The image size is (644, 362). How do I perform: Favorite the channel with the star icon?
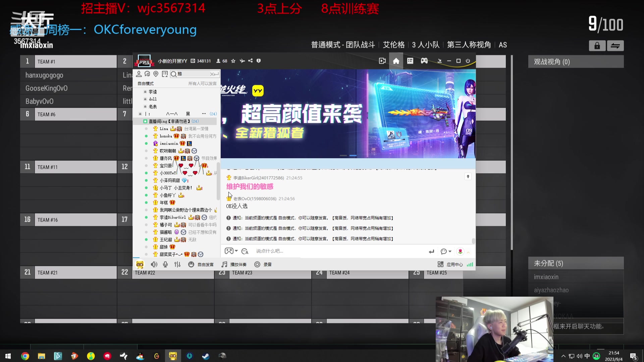[233, 61]
